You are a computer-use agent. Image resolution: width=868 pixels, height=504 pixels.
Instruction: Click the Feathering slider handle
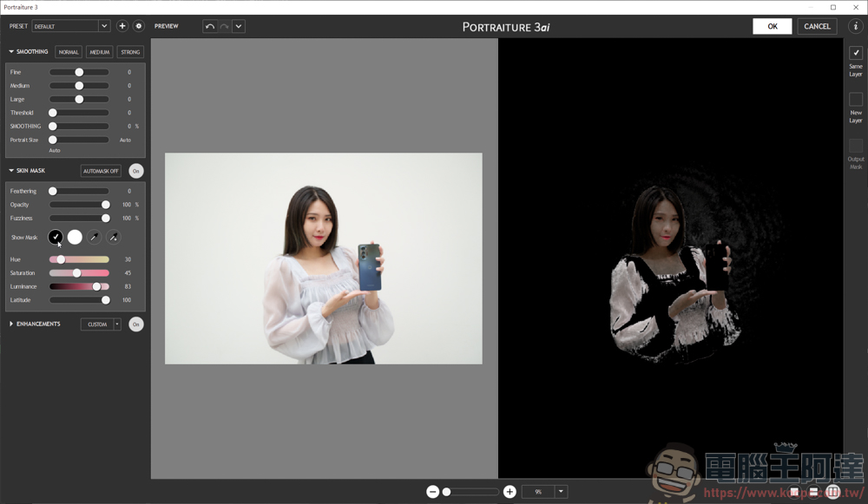[x=53, y=191]
